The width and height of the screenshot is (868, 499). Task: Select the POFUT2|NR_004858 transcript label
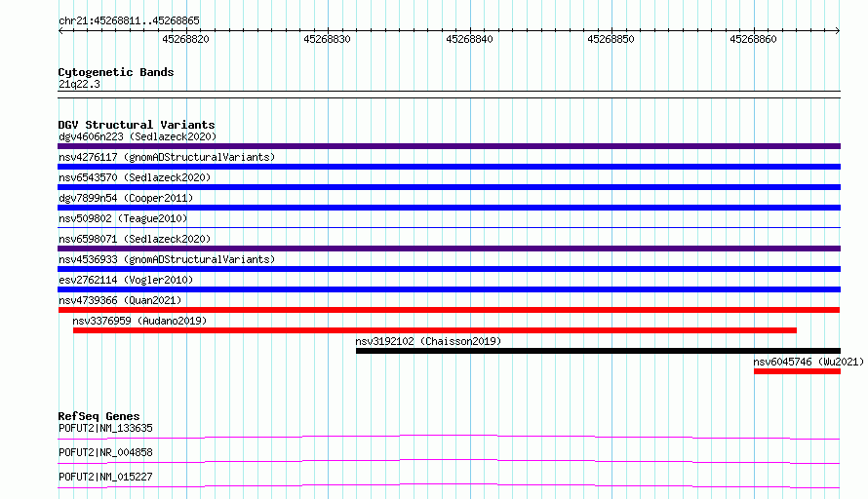point(105,452)
